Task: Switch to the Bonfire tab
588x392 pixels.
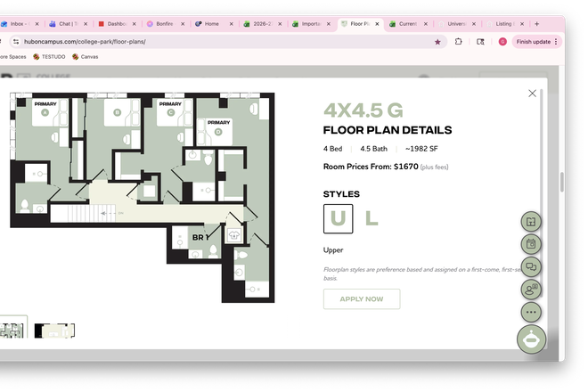Action: click(x=165, y=24)
